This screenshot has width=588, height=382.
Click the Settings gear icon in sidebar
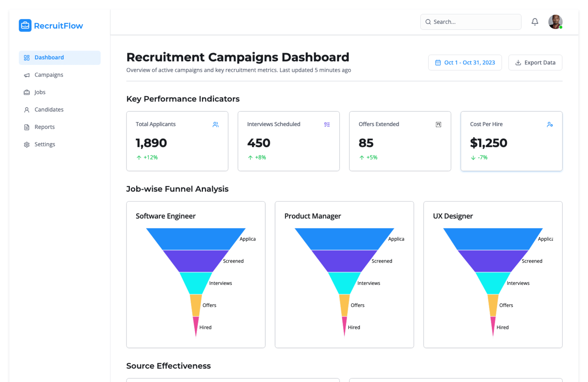27,144
